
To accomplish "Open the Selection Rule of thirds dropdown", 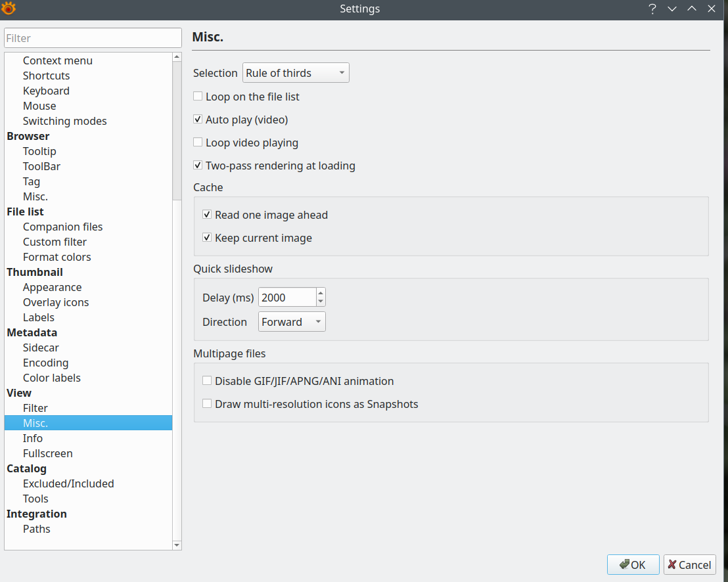I will [x=296, y=73].
